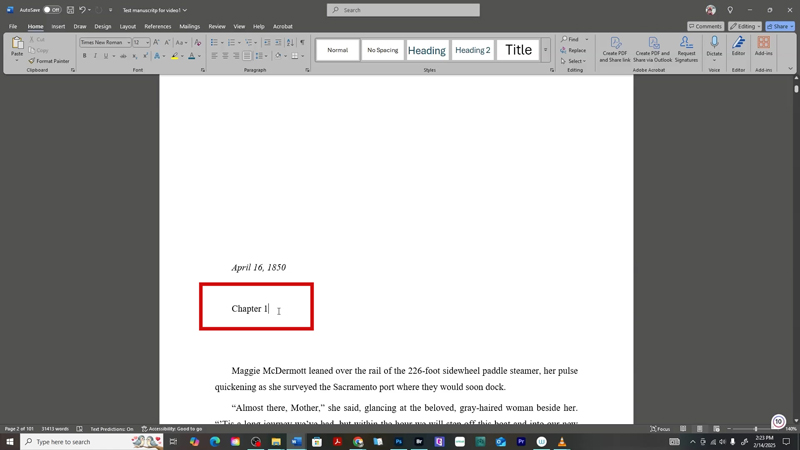Open Add-ins
Screen dimensions: 800x450
[x=763, y=46]
